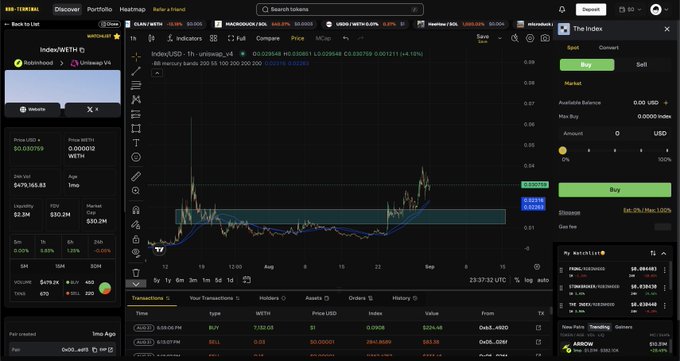Open the Transactions tab

pyautogui.click(x=151, y=298)
